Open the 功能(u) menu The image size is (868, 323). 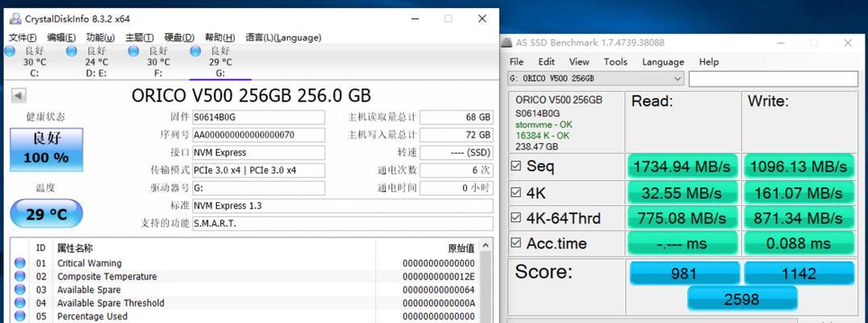(x=100, y=38)
